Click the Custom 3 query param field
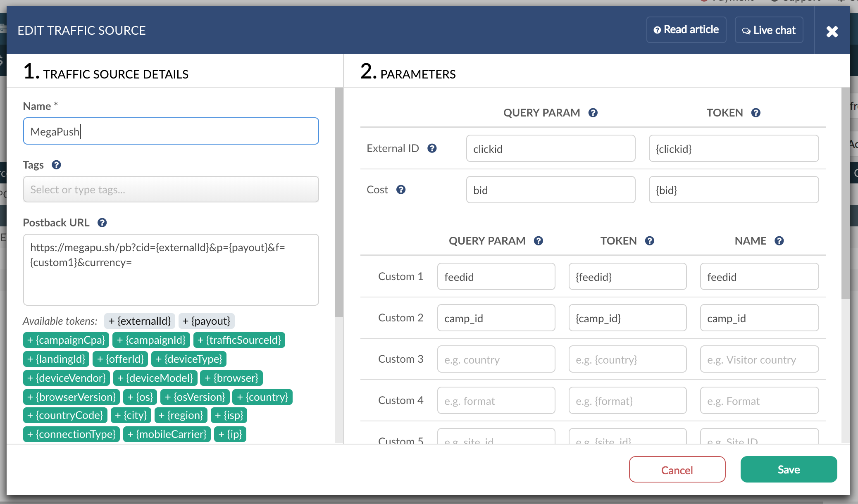Screen dimensions: 858x504 [x=496, y=359]
